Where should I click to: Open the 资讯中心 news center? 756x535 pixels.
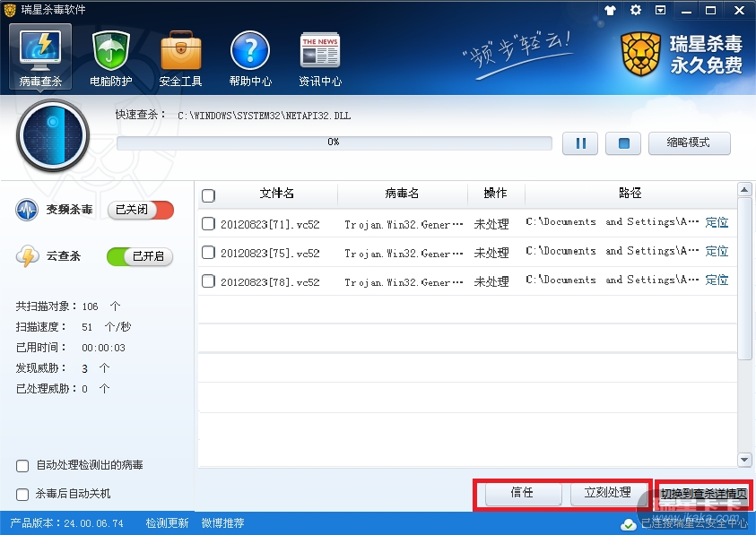coord(320,59)
